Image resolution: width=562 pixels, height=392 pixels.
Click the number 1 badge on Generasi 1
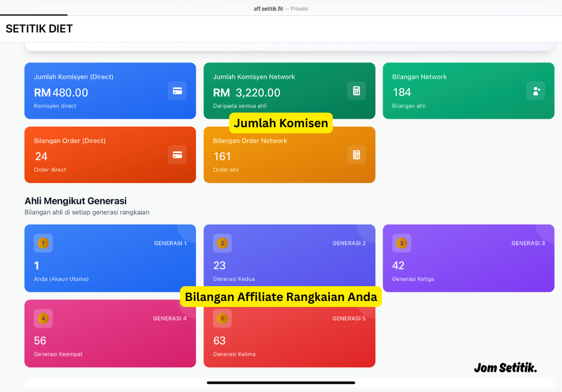43,243
